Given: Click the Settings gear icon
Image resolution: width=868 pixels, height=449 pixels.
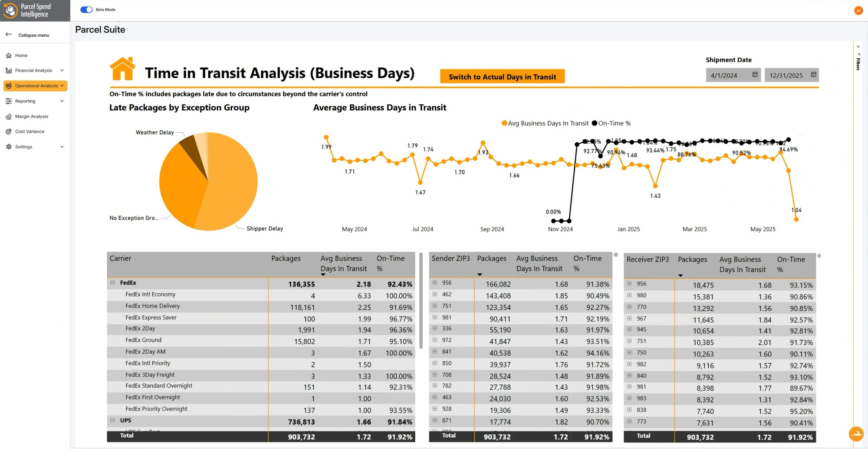Looking at the screenshot, I should 9,147.
